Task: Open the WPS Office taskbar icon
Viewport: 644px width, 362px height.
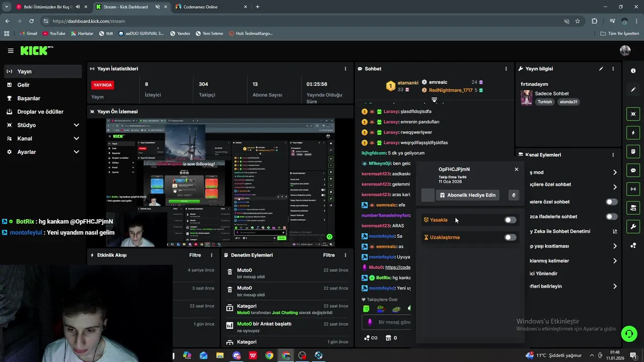Action: point(253,355)
